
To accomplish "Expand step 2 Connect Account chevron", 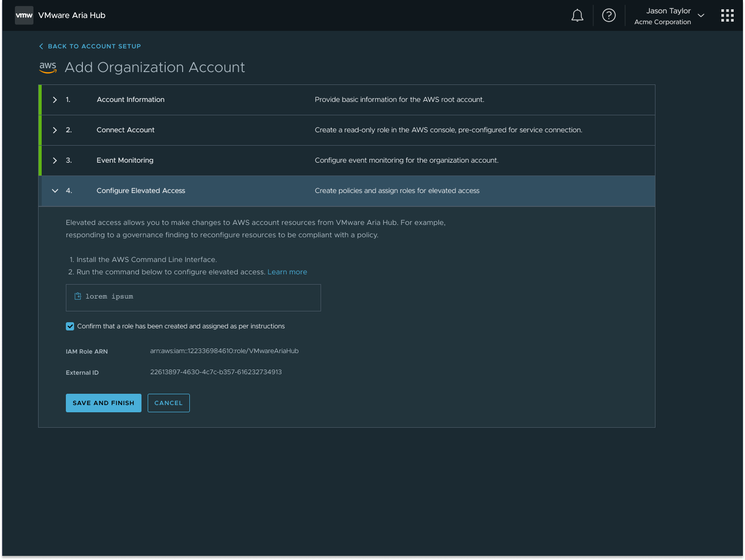I will click(55, 130).
